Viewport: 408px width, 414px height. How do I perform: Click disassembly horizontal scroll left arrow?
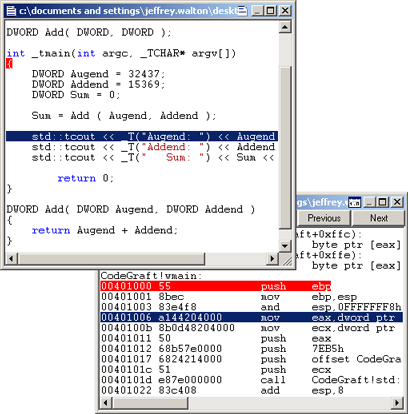pos(106,403)
